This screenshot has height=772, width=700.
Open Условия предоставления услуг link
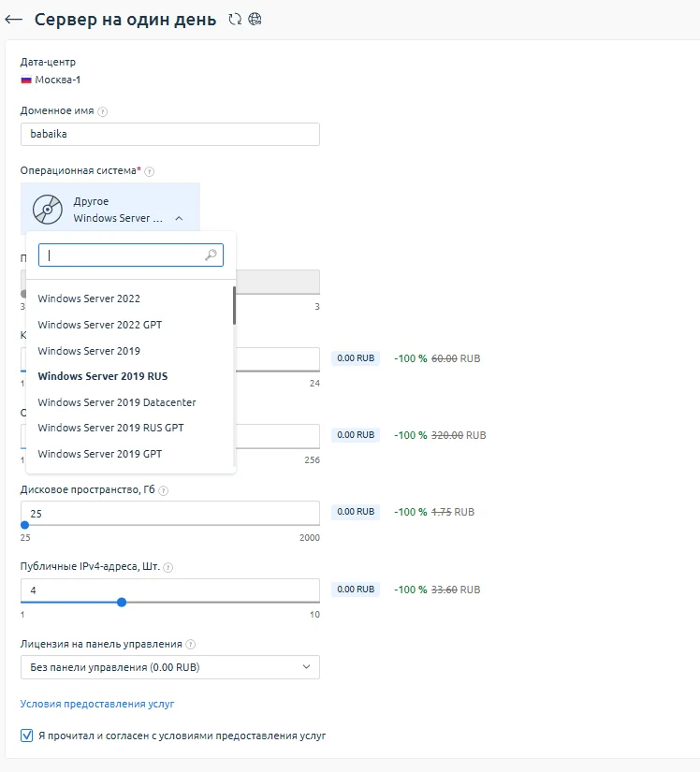click(x=97, y=704)
